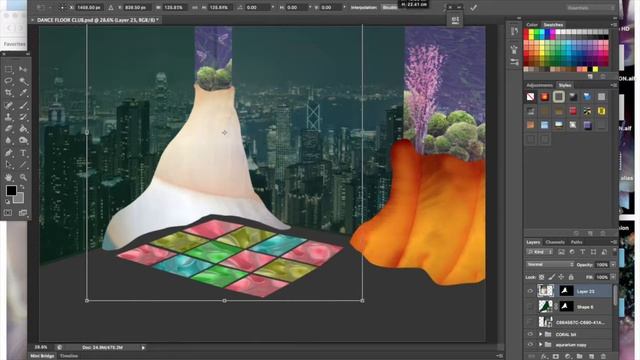The height and width of the screenshot is (360, 640).
Task: Select the Type tool
Action: (x=23, y=153)
